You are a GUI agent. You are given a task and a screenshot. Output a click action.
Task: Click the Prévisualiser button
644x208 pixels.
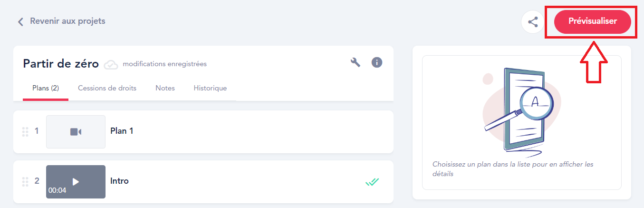point(593,21)
